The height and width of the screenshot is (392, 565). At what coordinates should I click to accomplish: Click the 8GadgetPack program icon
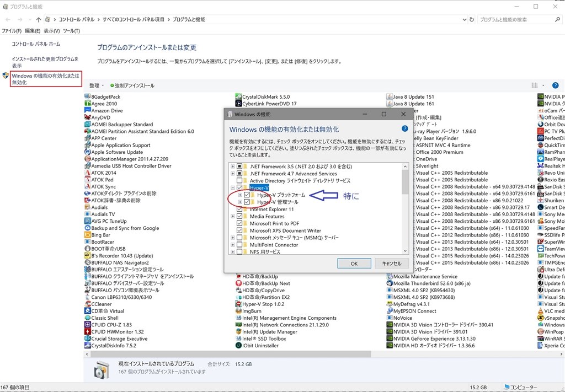[x=87, y=96]
